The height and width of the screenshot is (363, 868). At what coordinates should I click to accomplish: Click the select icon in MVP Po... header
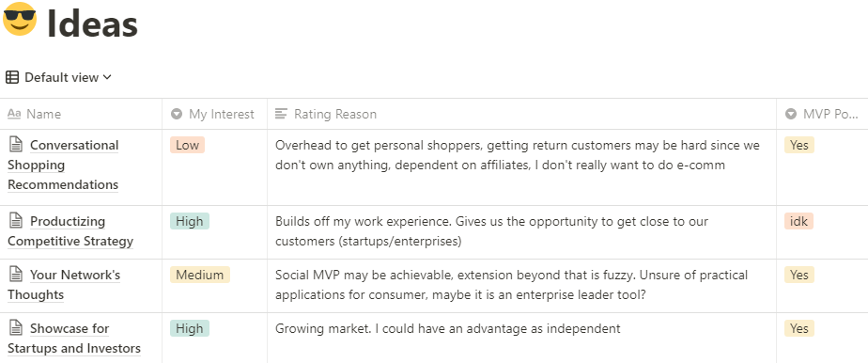(791, 114)
